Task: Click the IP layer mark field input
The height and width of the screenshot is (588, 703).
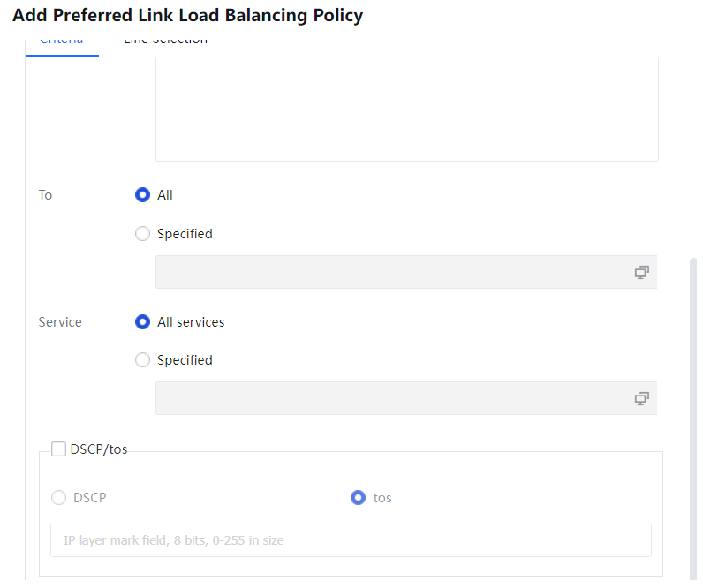Action: point(351,540)
